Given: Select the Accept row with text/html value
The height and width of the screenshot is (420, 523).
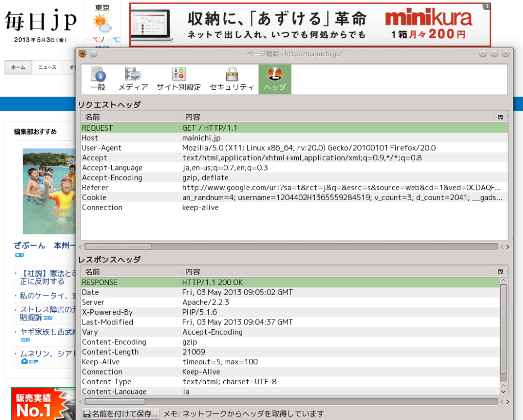Looking at the screenshot, I should coord(294,158).
